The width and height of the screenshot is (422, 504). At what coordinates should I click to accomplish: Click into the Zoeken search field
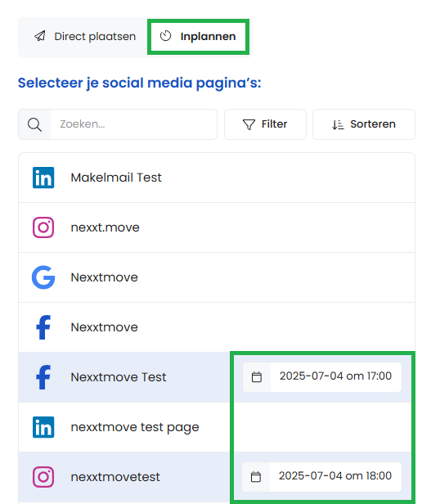[133, 124]
